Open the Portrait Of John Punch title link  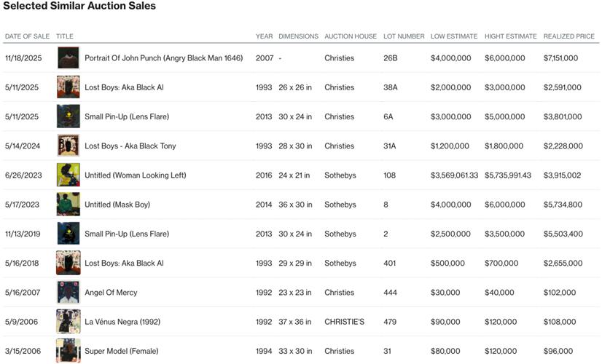pos(163,58)
